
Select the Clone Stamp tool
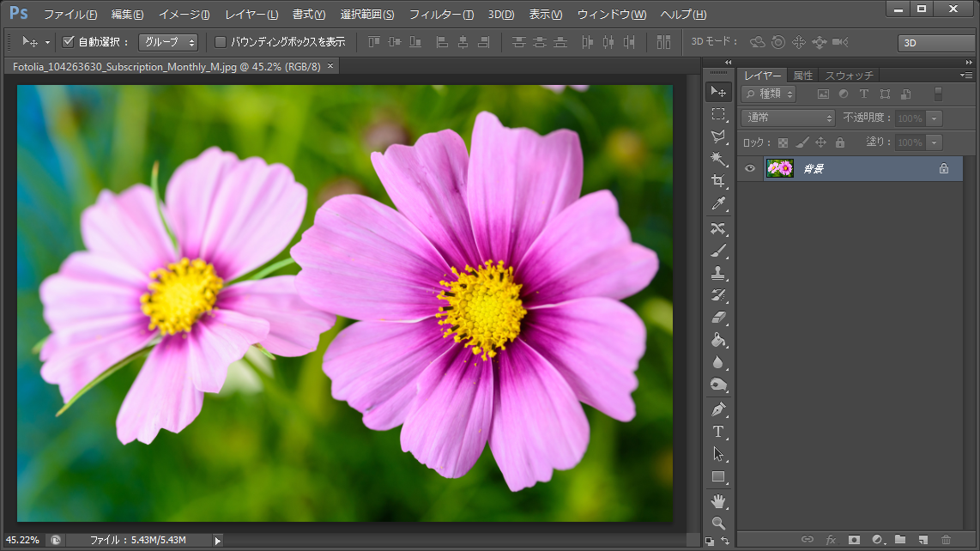pyautogui.click(x=718, y=273)
